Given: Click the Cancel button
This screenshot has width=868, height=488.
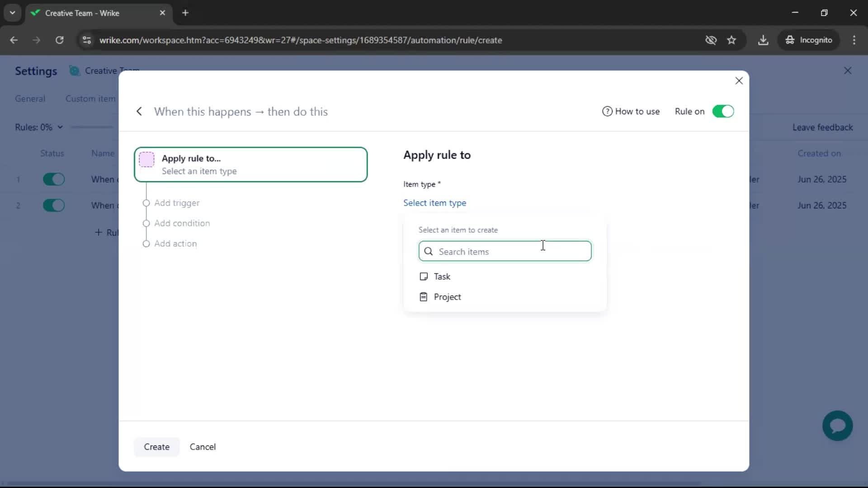Looking at the screenshot, I should (203, 447).
